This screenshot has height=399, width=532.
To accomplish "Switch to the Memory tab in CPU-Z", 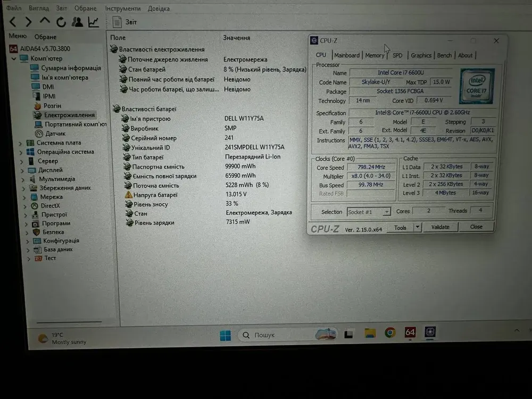I will click(375, 55).
